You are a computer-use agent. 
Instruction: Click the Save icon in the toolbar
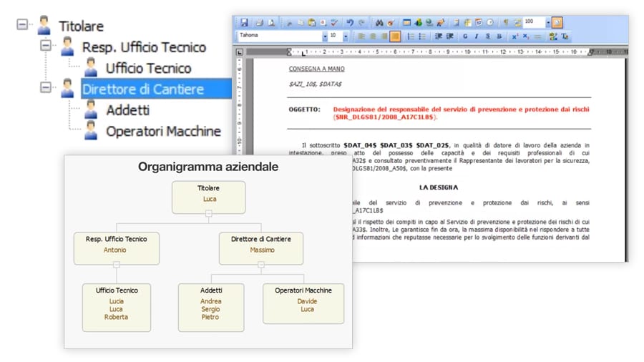[245, 23]
